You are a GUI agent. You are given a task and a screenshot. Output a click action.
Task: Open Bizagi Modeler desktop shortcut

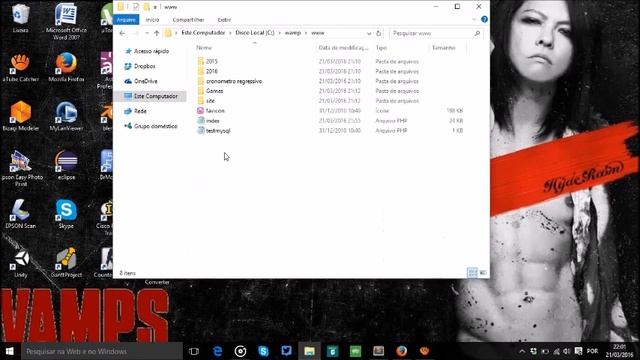pyautogui.click(x=20, y=116)
